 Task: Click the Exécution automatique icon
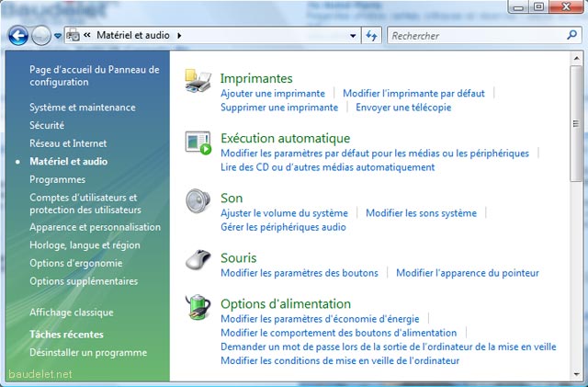tap(198, 142)
